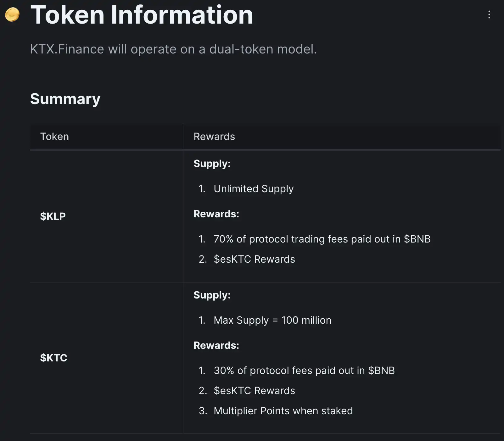This screenshot has width=504, height=441.
Task: Click the Rewards column header
Action: [x=214, y=137]
